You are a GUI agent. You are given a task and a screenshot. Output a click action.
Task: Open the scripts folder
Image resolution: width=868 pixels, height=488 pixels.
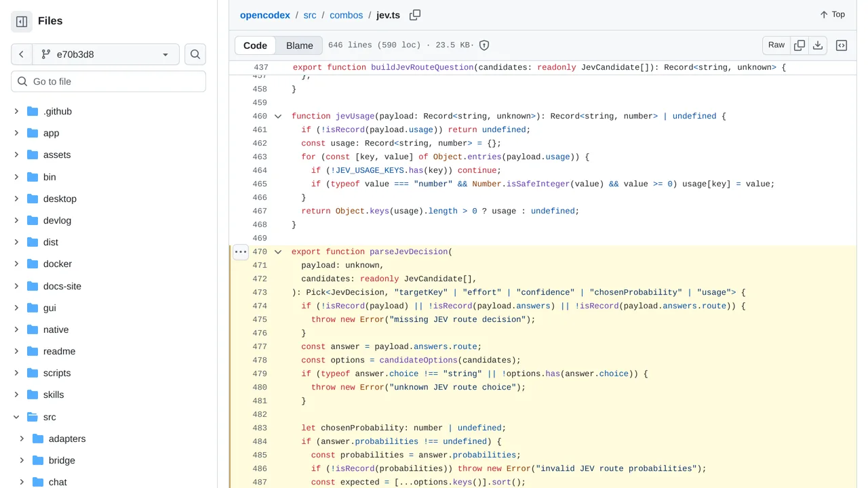[x=57, y=373]
